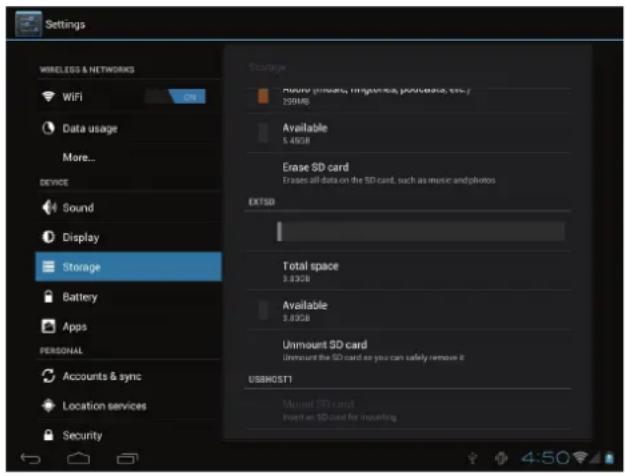Click the grey swatch beside Available 5.49GB
This screenshot has width=626, height=476.
(263, 133)
